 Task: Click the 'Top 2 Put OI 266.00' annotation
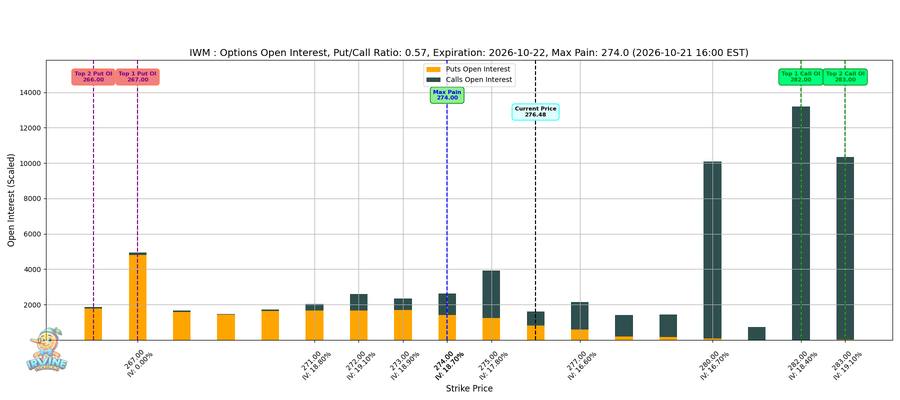coord(94,77)
